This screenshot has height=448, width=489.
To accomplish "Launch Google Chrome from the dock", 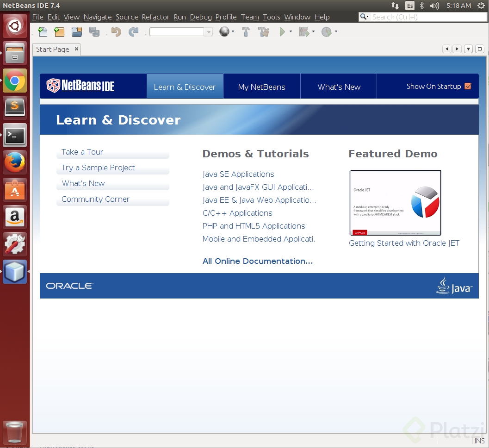I will (x=15, y=81).
